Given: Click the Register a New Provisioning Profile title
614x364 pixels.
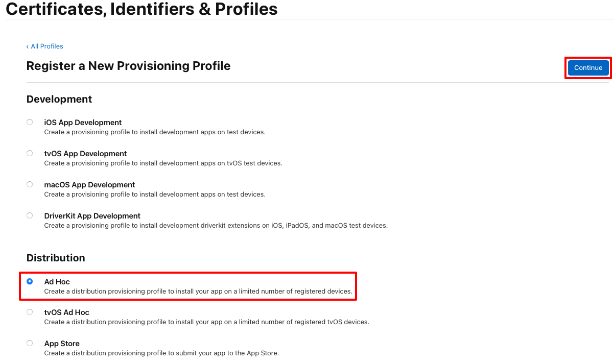Looking at the screenshot, I should point(128,66).
